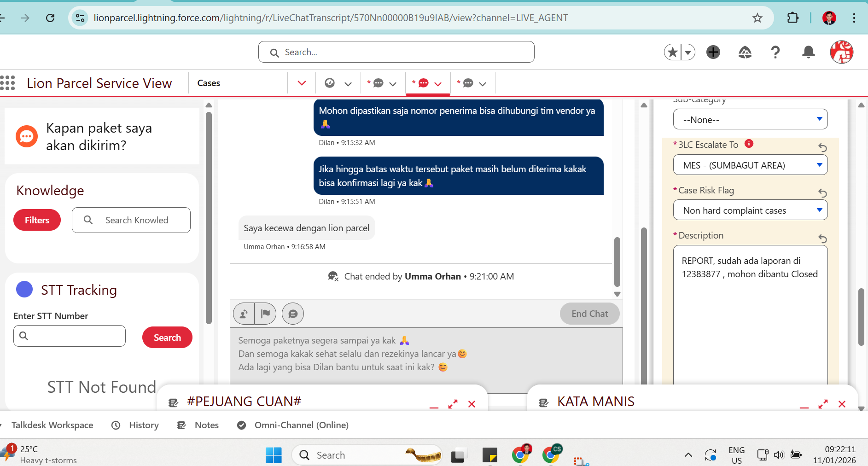
Task: Expand the Cases navigation menu chevron
Action: tap(302, 83)
